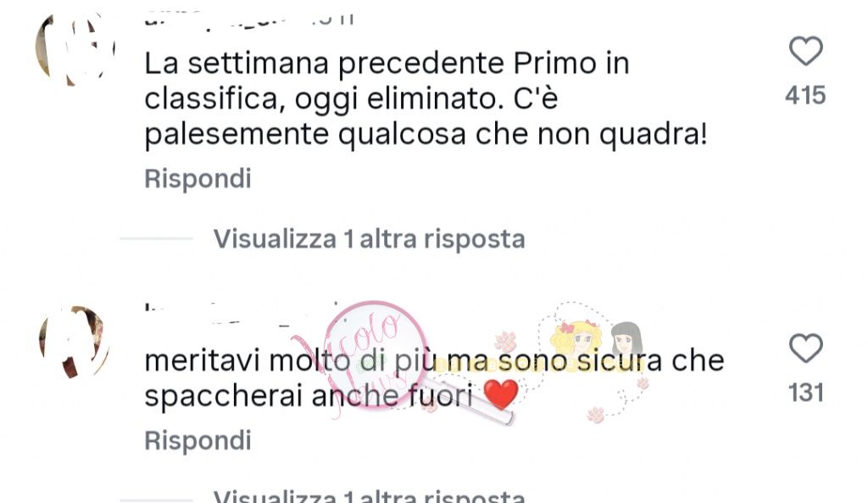Open the second commenter's profile picture

(x=75, y=343)
